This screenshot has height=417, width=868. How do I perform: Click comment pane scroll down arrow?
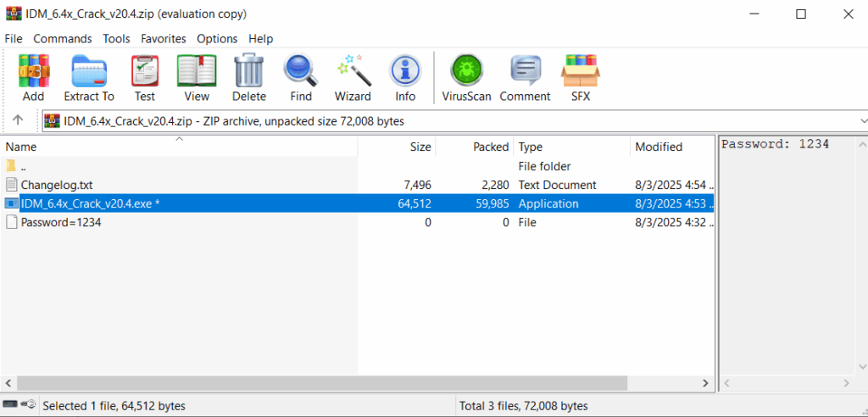862,367
